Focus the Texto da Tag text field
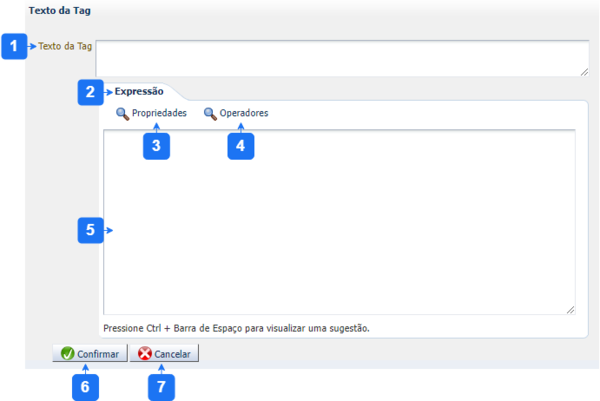The height and width of the screenshot is (401, 600). coord(342,58)
